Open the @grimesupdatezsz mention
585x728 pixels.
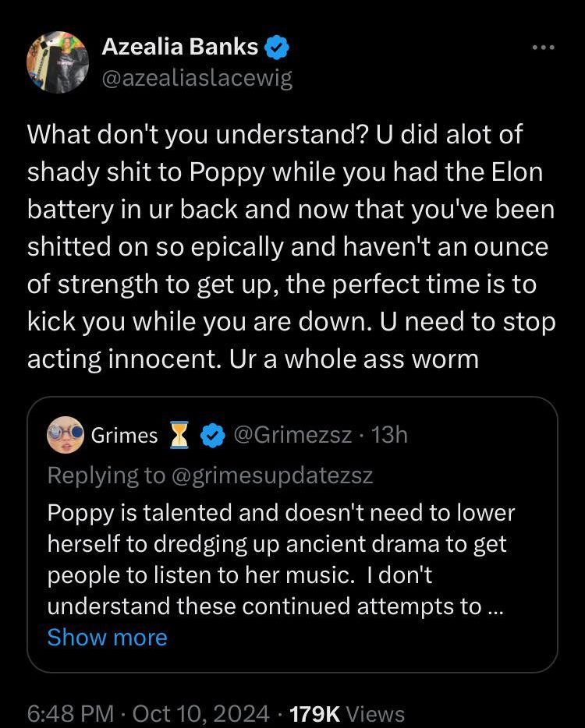tap(272, 475)
